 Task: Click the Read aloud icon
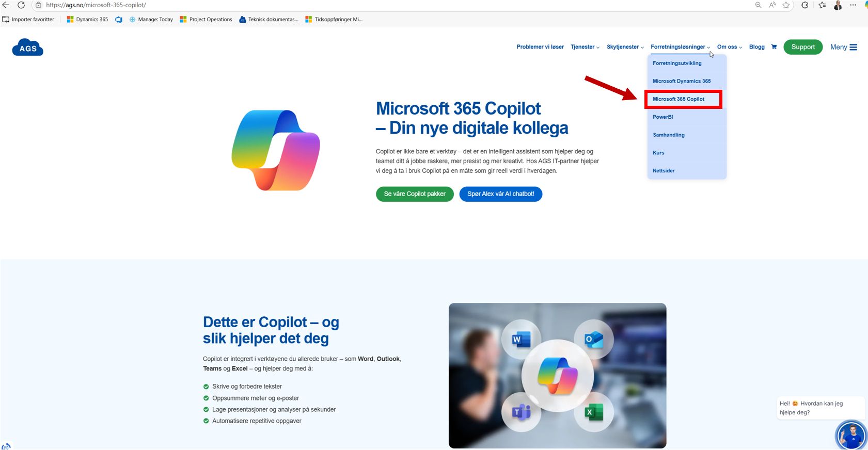[x=772, y=5]
